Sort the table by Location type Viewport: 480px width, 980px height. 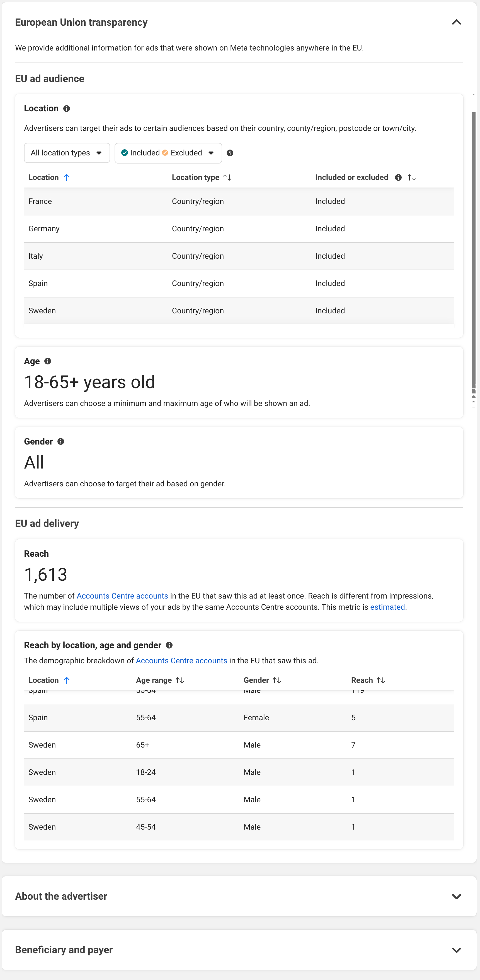click(x=227, y=177)
